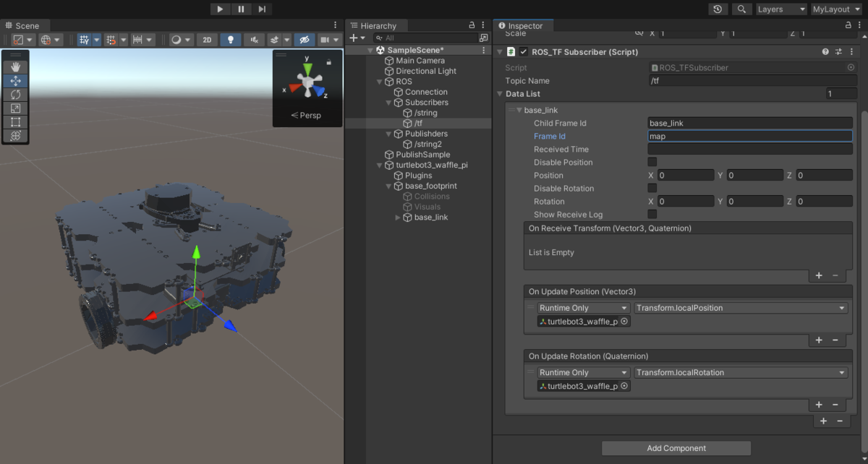Screen dimensions: 868x464
Task: Edit the Topic Name field
Action: point(752,81)
